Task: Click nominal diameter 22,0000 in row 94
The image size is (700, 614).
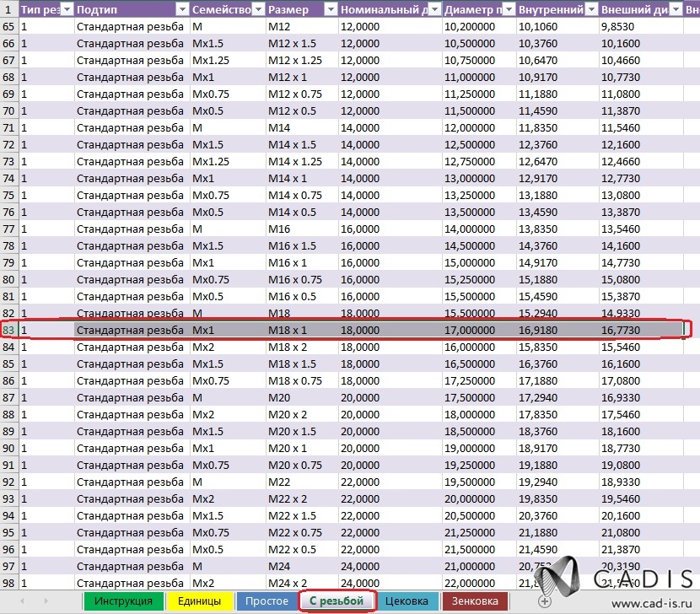Action: (390, 516)
